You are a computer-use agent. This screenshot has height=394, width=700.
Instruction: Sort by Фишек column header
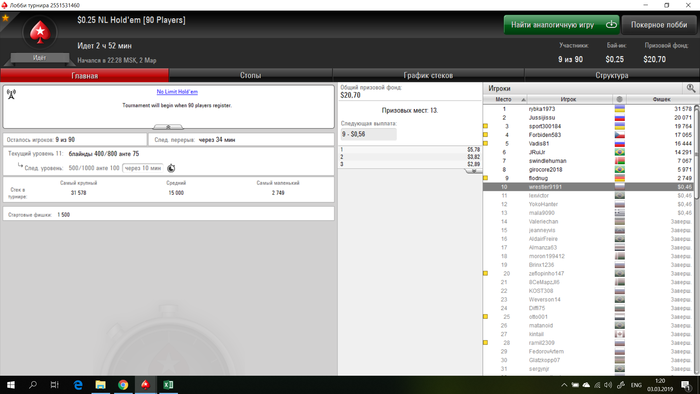tap(661, 99)
